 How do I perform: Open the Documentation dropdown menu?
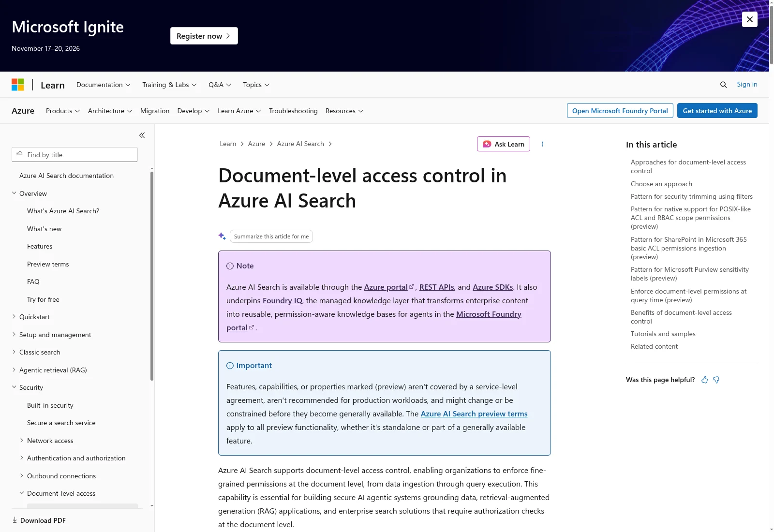(104, 85)
